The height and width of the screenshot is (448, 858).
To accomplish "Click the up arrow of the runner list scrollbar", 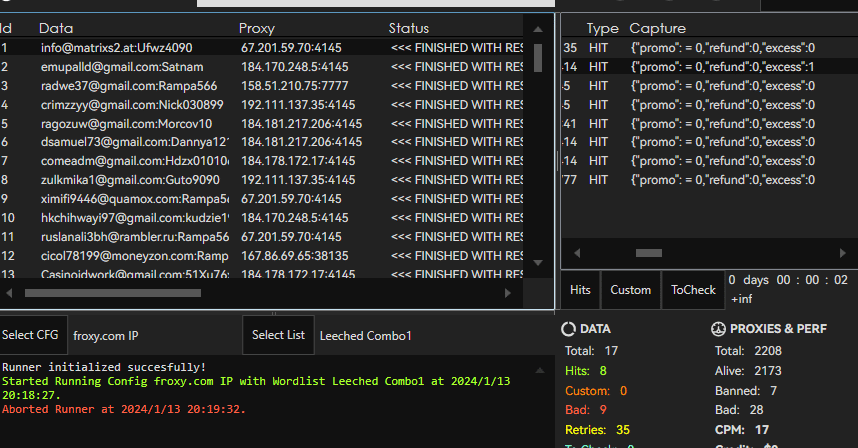I will pyautogui.click(x=539, y=29).
